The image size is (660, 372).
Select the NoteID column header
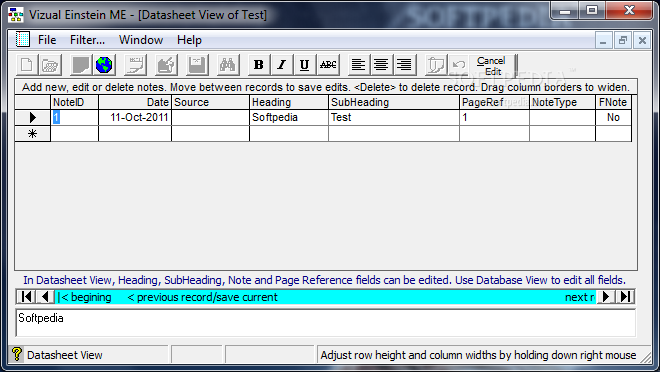[x=74, y=102]
